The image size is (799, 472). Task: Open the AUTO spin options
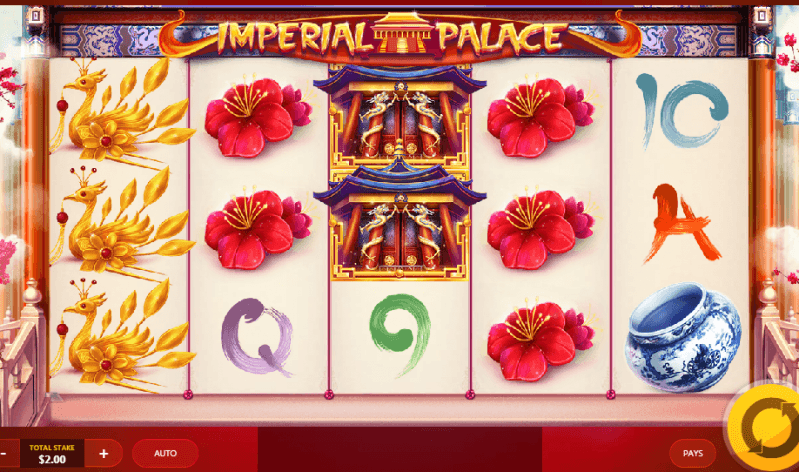pyautogui.click(x=165, y=453)
